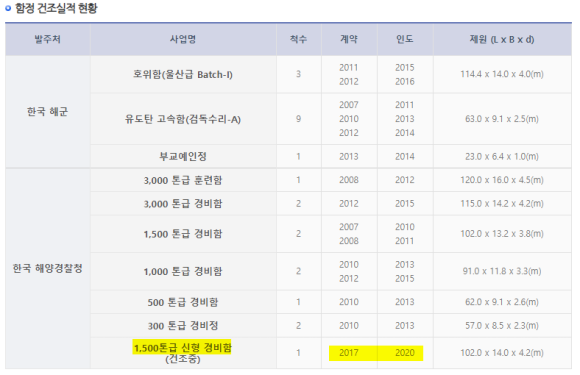The width and height of the screenshot is (580, 375).
Task: Click contract year '2013' in 부교예인정 row
Action: [349, 156]
